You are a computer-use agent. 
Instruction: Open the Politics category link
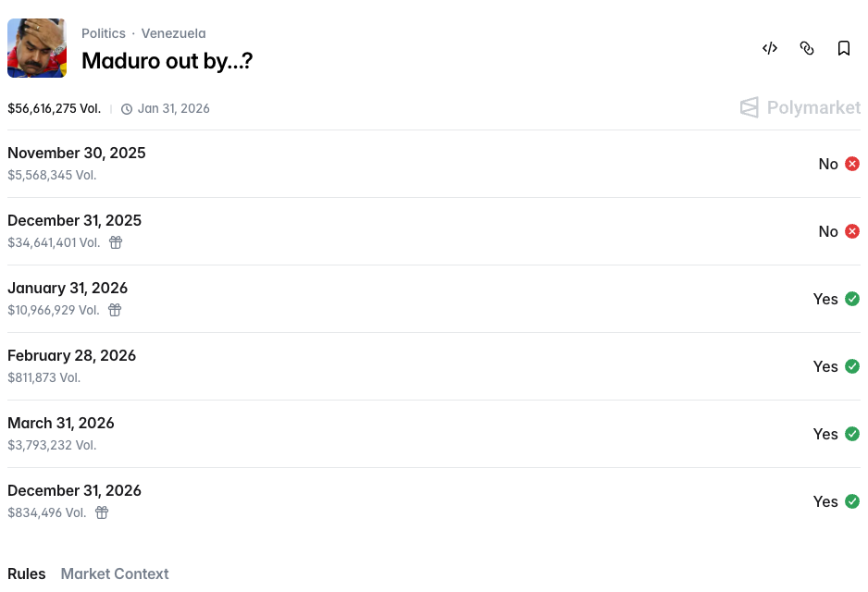tap(103, 33)
